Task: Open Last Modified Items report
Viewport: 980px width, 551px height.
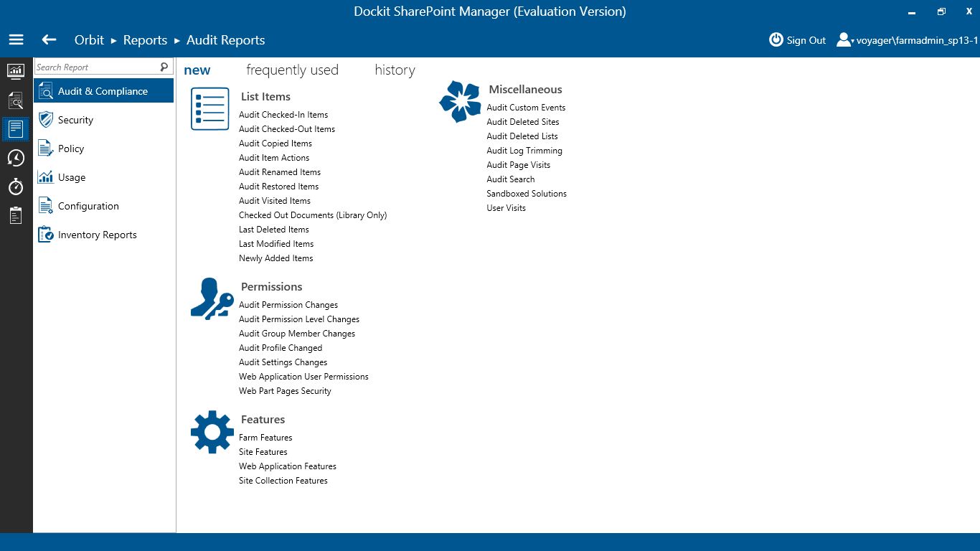Action: pos(276,244)
